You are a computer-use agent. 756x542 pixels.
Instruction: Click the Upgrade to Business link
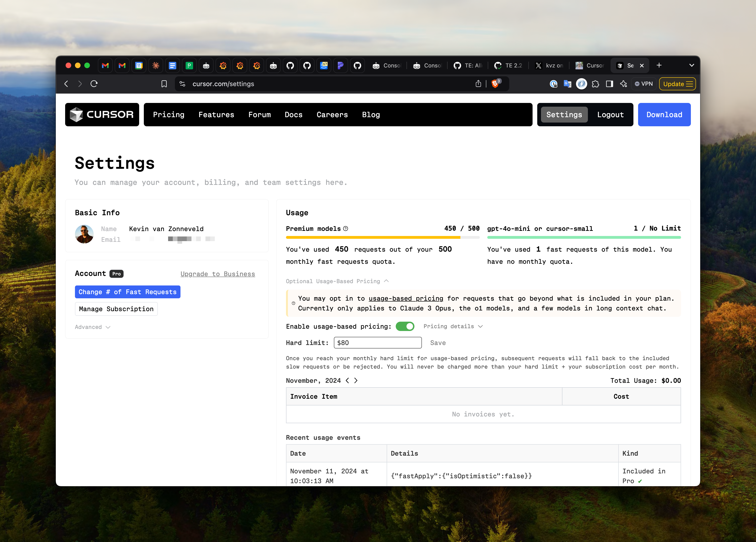pos(218,273)
